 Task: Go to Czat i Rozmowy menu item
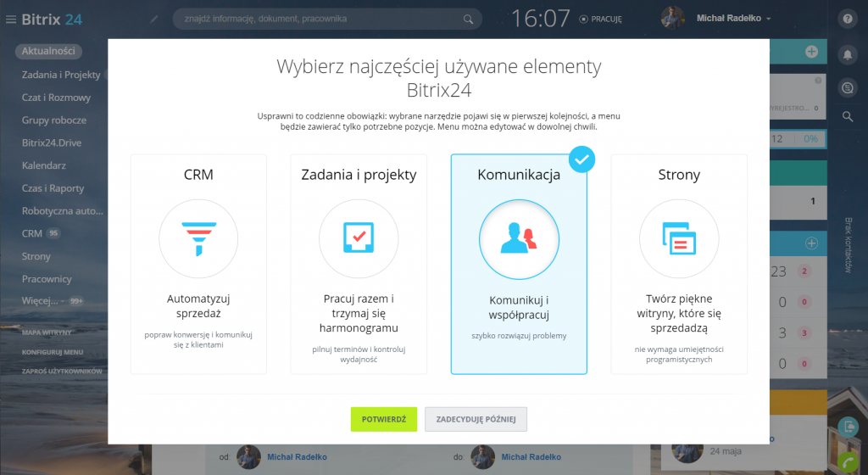(56, 98)
